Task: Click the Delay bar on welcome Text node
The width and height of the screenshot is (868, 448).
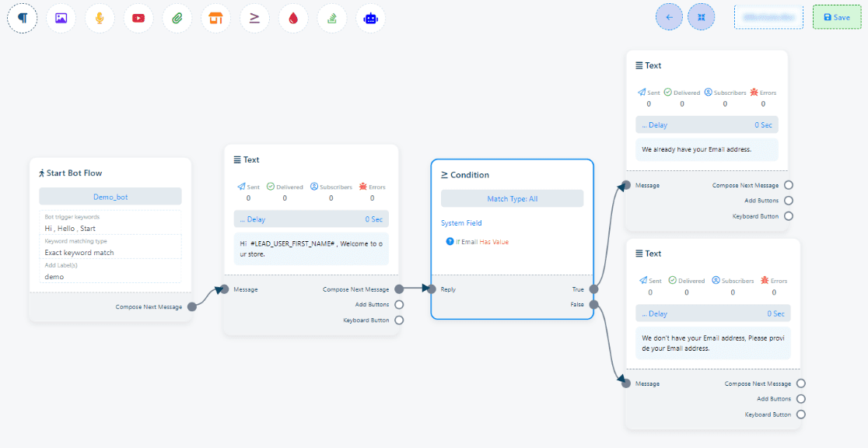Action: (311, 219)
